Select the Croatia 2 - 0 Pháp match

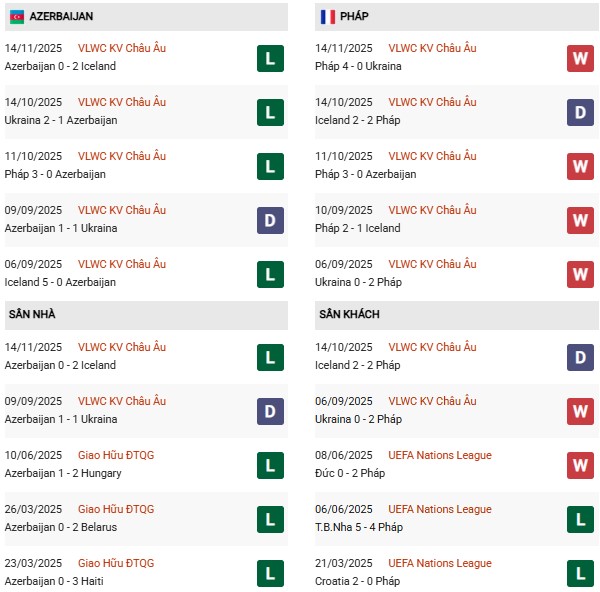click(357, 581)
